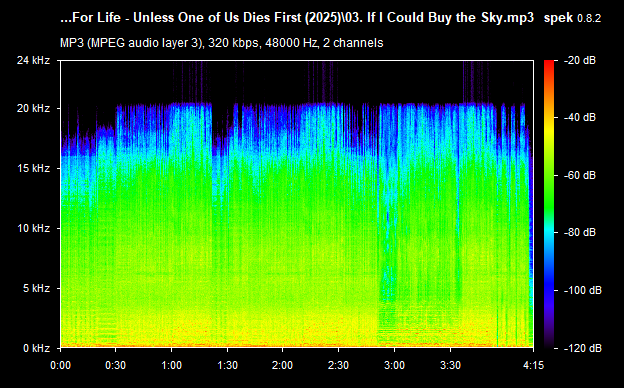This screenshot has width=624, height=388.
Task: Click inside the spectrogram plot area
Action: (297, 204)
